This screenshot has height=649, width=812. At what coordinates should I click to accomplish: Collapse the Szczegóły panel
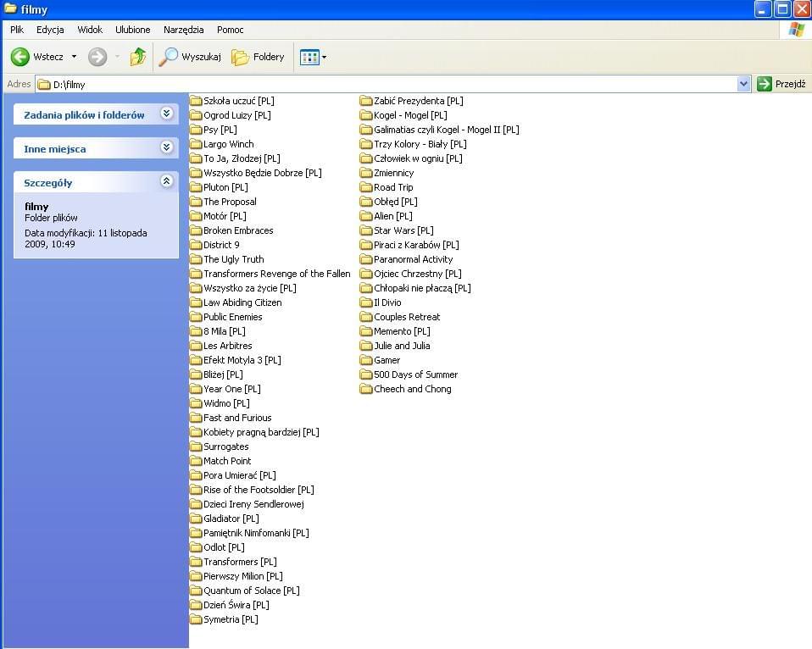(166, 182)
